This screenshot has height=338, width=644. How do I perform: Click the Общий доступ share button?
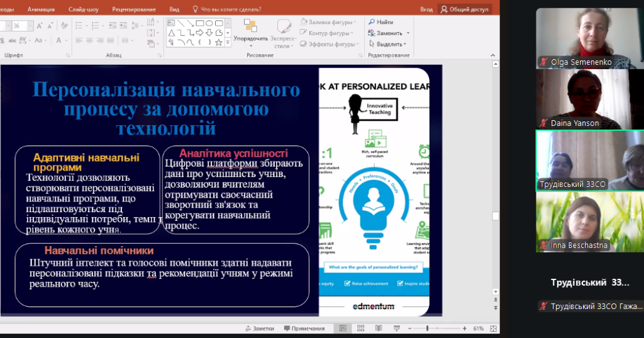(x=464, y=9)
